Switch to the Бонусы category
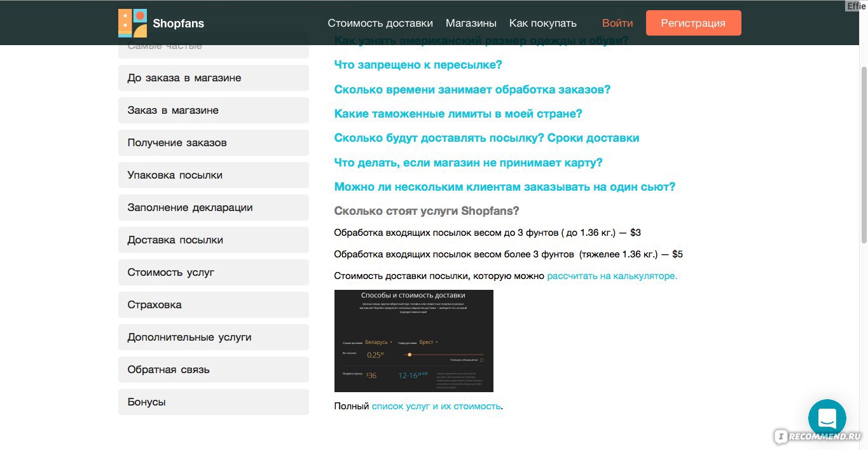 tap(214, 402)
